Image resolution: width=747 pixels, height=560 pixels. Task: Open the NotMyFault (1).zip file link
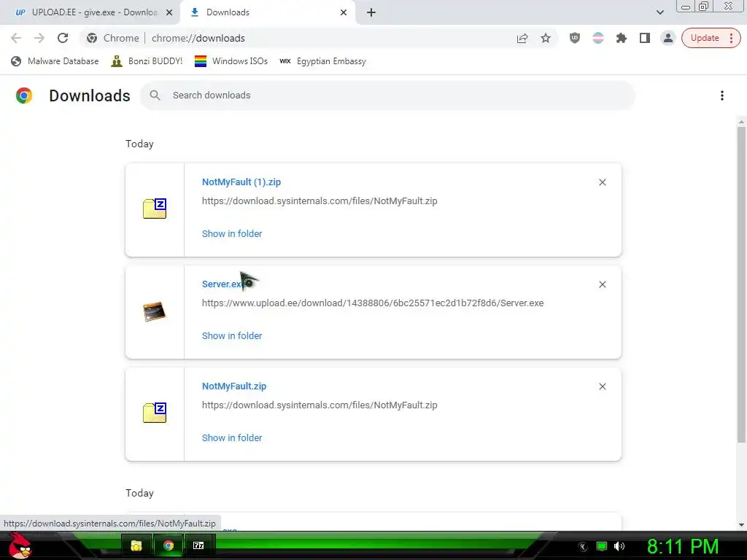(241, 182)
